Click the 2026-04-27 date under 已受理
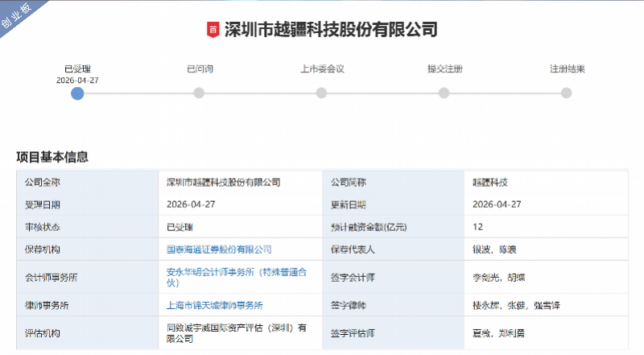 (77, 80)
